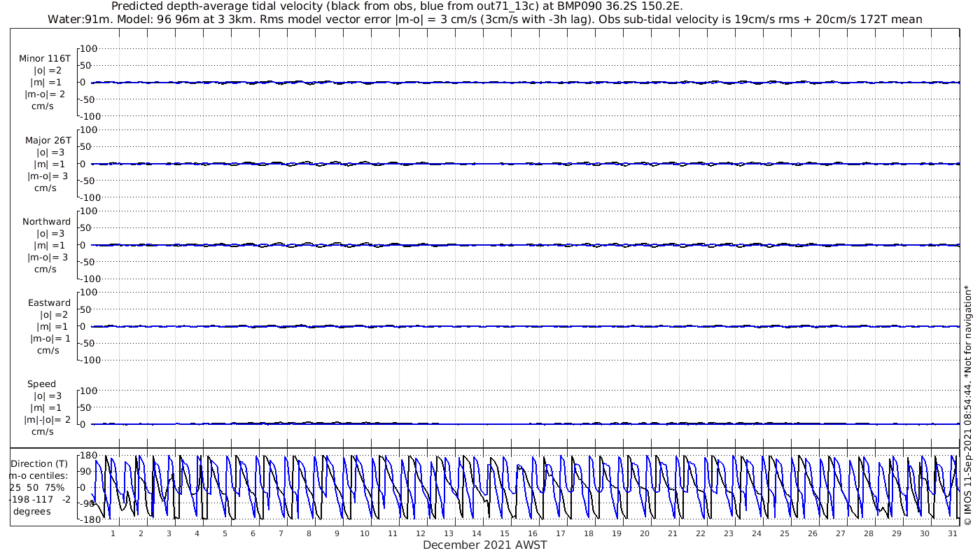Image resolution: width=980 pixels, height=560 pixels.
Task: Click day 31 tick label on x-axis
Action: click(953, 533)
